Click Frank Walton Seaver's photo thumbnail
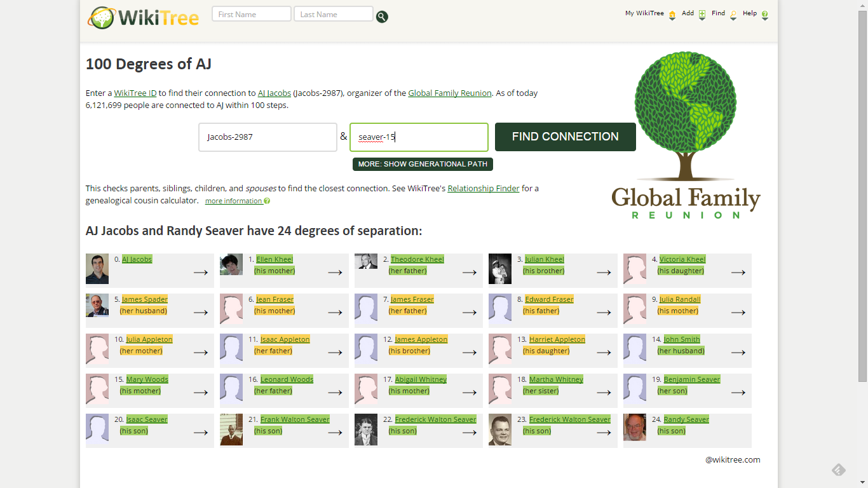868x488 pixels. click(231, 430)
